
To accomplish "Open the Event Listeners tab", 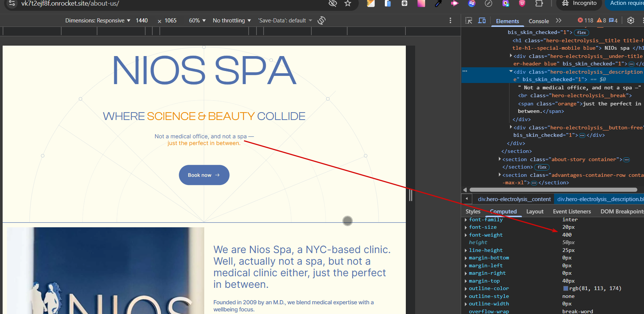I will click(572, 212).
